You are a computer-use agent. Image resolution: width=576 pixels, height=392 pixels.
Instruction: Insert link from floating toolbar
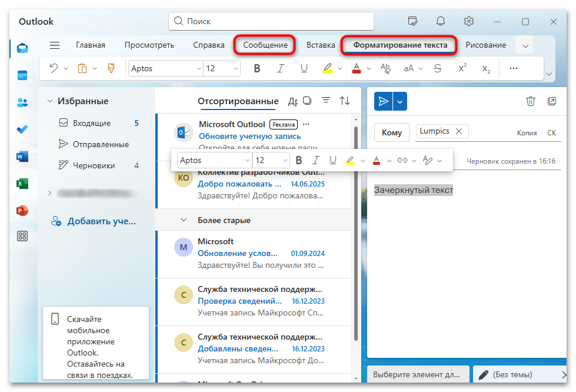click(402, 160)
